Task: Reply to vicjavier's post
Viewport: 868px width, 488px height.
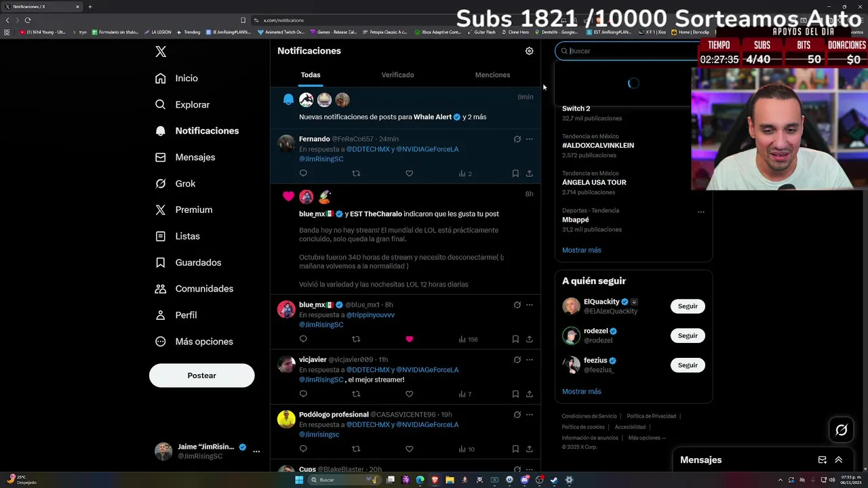Action: point(303,394)
